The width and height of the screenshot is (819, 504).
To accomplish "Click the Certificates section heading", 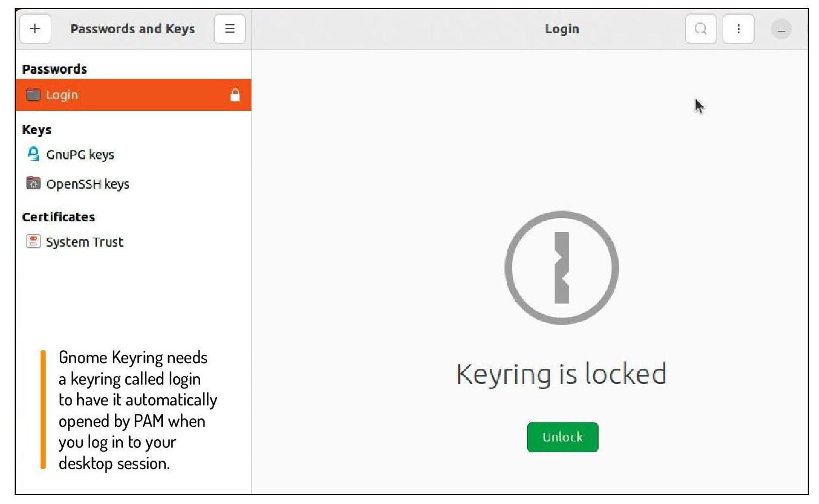I will (59, 217).
